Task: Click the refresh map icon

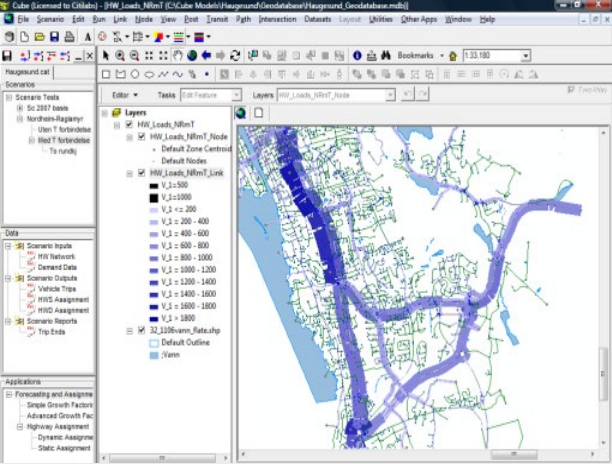Action: point(235,56)
